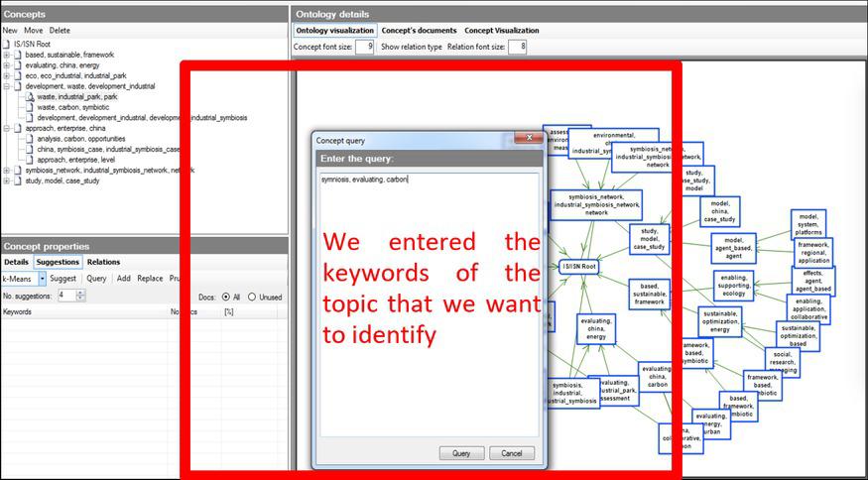Click the document icon beside IS/ISN Root
The image size is (868, 480).
pyautogui.click(x=8, y=44)
